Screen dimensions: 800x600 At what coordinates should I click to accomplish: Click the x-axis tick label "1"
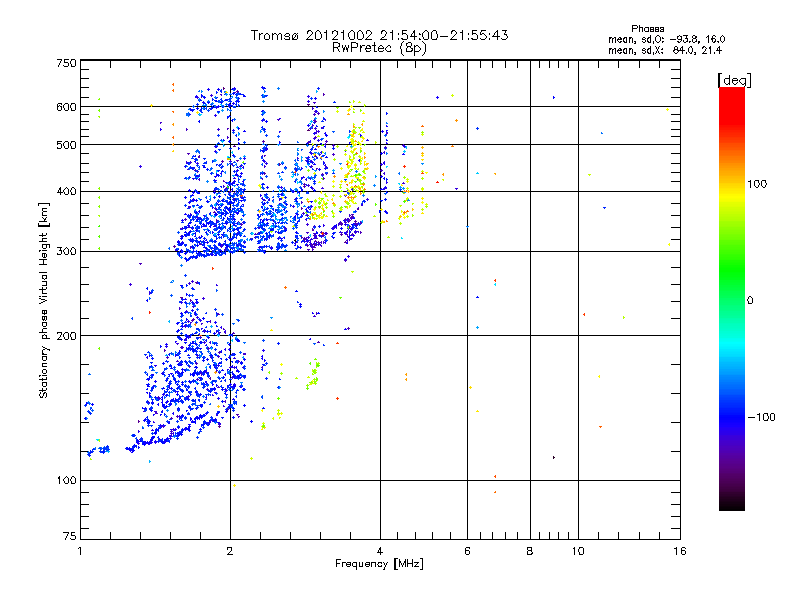(81, 551)
